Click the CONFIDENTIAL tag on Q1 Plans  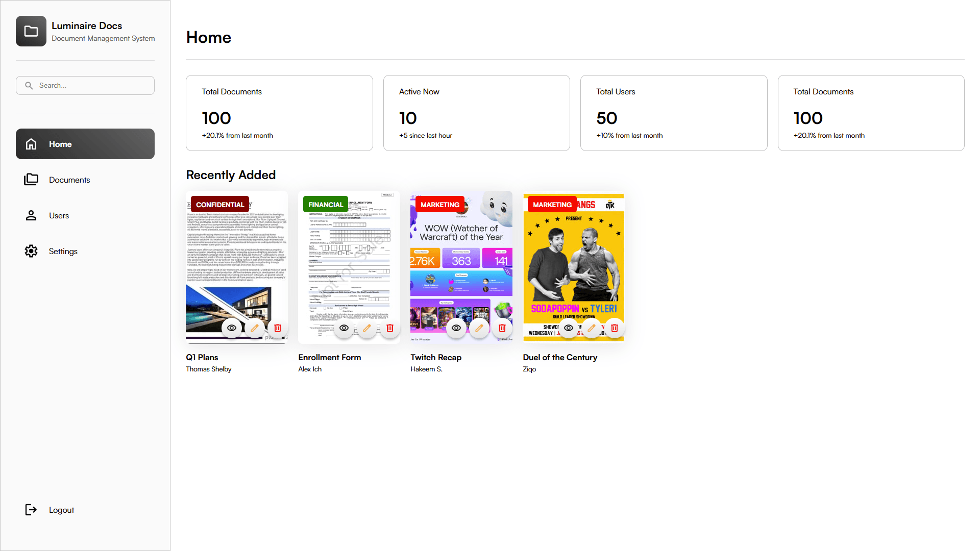(x=220, y=205)
